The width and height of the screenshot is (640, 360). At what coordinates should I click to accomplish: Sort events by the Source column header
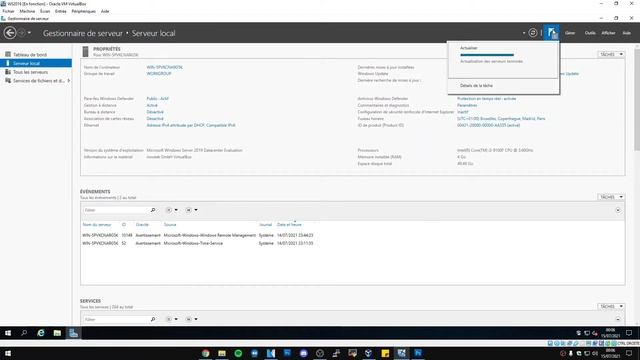[x=170, y=224]
